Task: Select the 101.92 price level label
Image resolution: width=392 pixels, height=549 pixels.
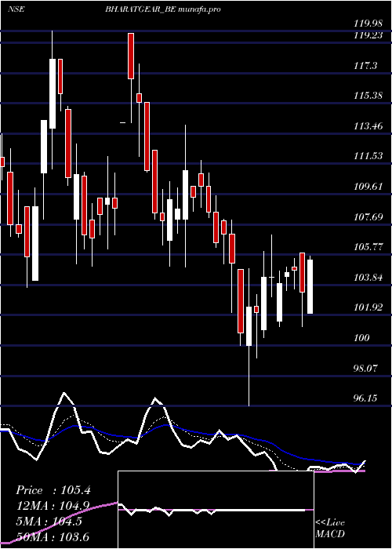Action: pyautogui.click(x=368, y=307)
